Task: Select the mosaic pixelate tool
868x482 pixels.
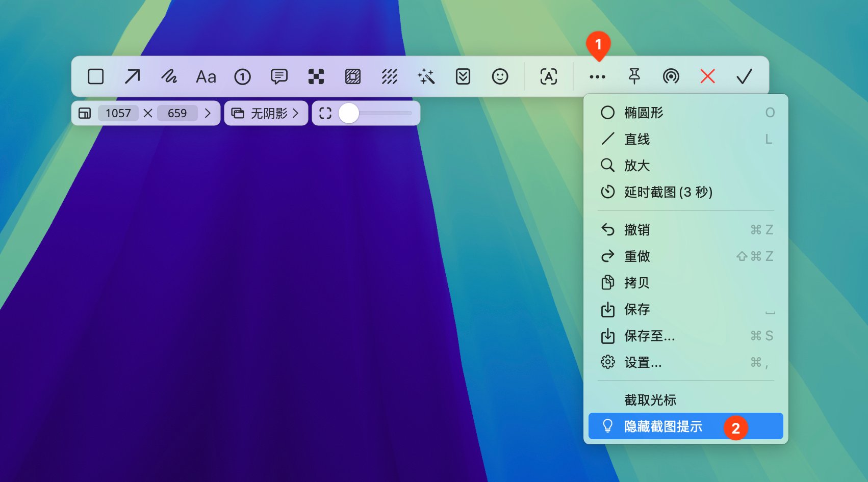Action: click(316, 76)
